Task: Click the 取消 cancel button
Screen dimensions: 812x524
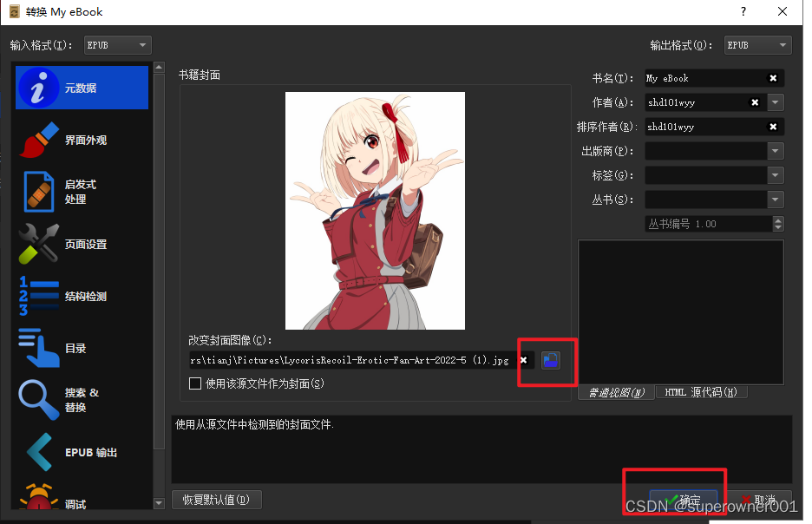Action: click(x=758, y=500)
